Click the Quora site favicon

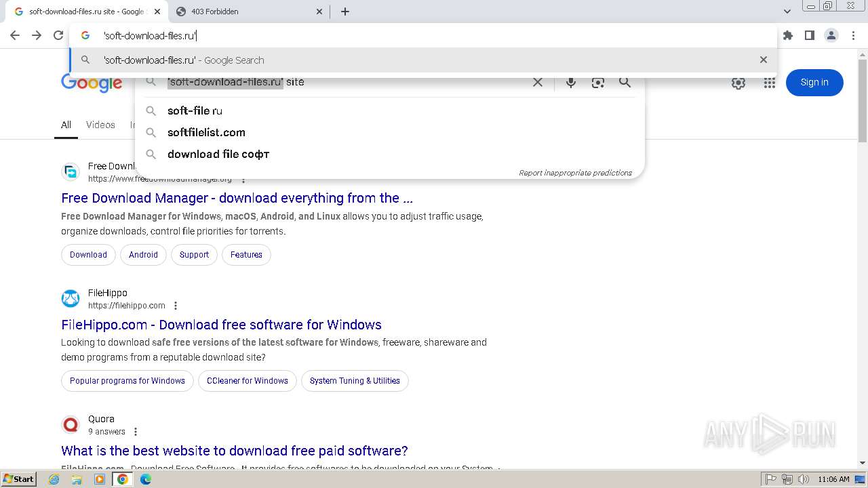coord(71,424)
